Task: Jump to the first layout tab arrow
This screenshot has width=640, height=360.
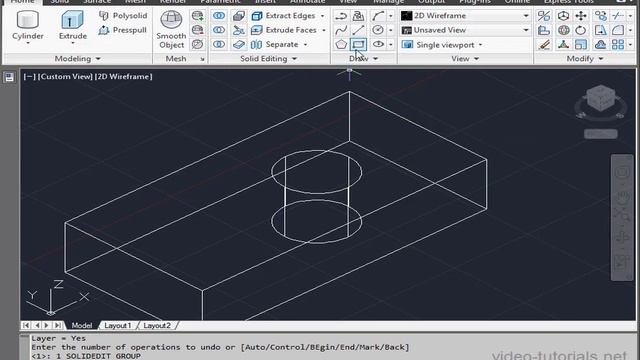Action: (26, 325)
